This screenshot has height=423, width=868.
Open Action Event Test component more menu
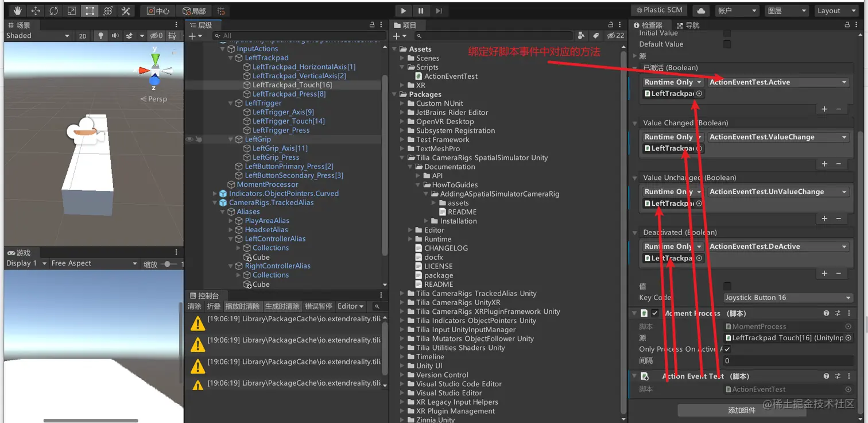(x=848, y=376)
